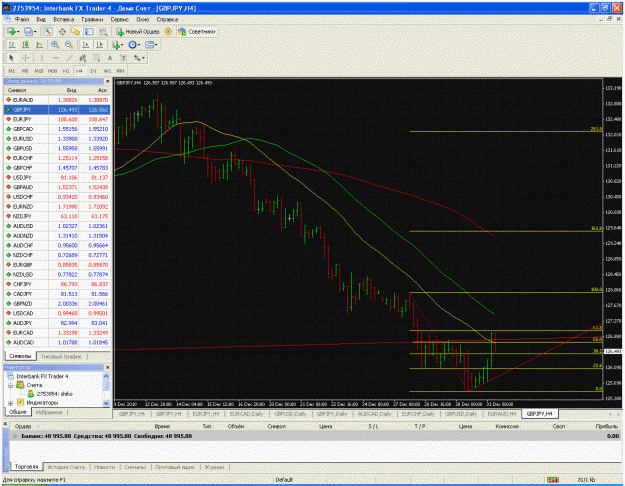The height and width of the screenshot is (486, 625).
Task: Close the Навигатор panel
Action: [x=107, y=367]
